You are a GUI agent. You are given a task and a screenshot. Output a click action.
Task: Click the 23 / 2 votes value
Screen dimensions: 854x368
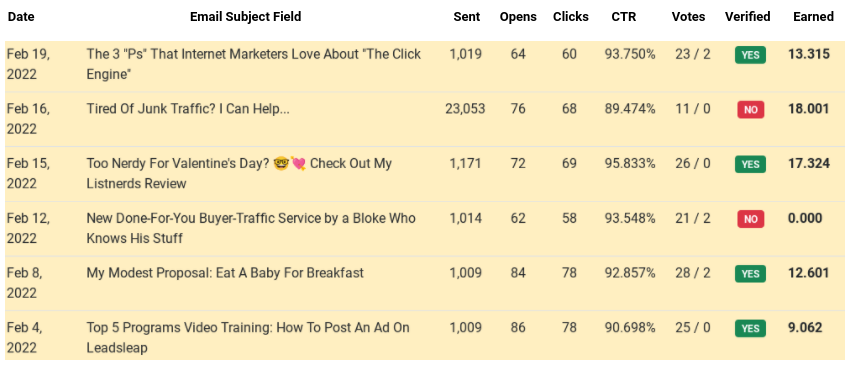coord(692,54)
